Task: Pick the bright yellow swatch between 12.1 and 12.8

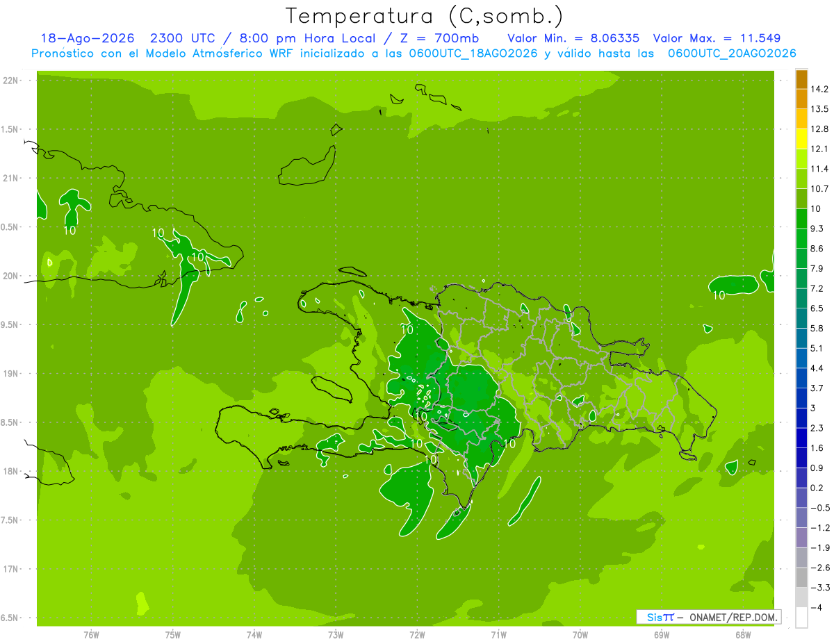Action: click(x=801, y=139)
